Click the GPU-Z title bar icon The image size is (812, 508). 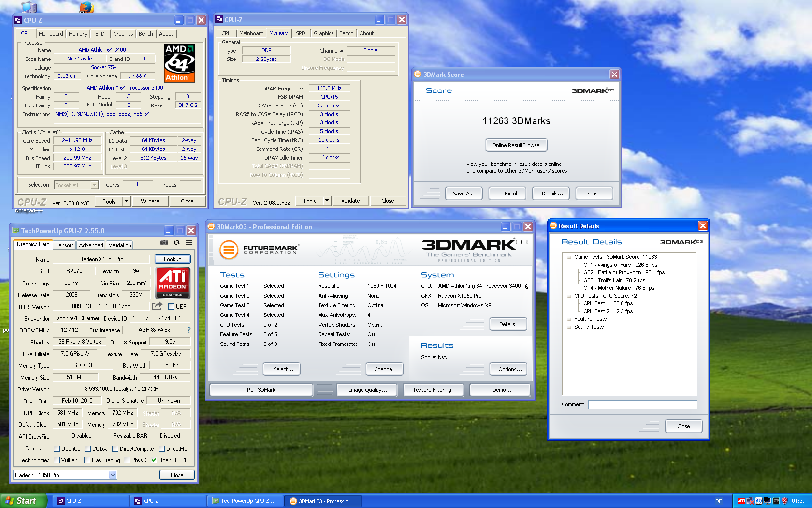[16, 231]
